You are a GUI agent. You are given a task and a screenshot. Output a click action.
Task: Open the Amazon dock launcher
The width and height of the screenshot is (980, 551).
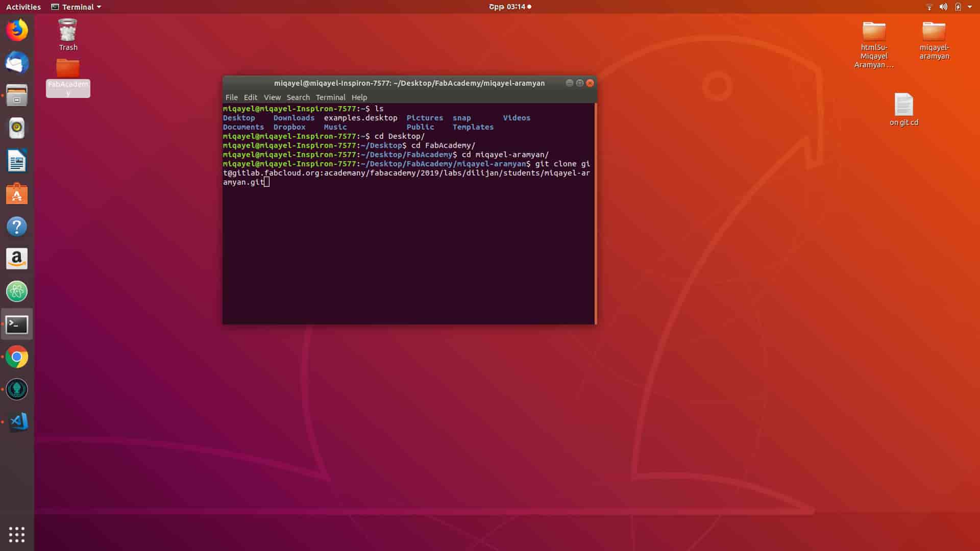17,259
